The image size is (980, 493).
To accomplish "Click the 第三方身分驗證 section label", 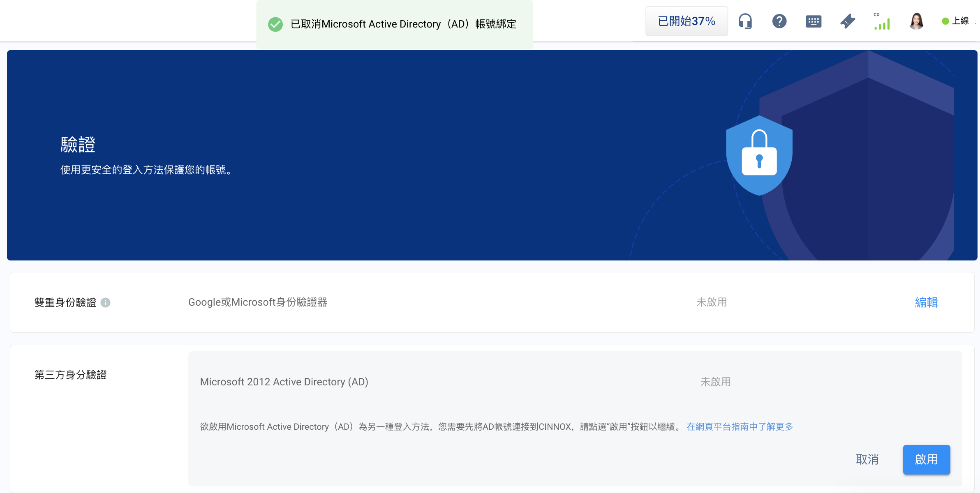I will (x=70, y=375).
